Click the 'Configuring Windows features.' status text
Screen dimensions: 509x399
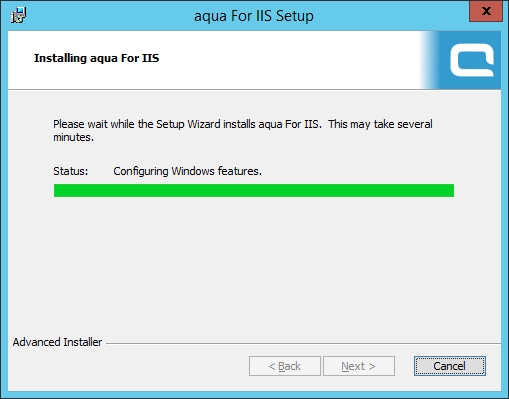coord(187,171)
